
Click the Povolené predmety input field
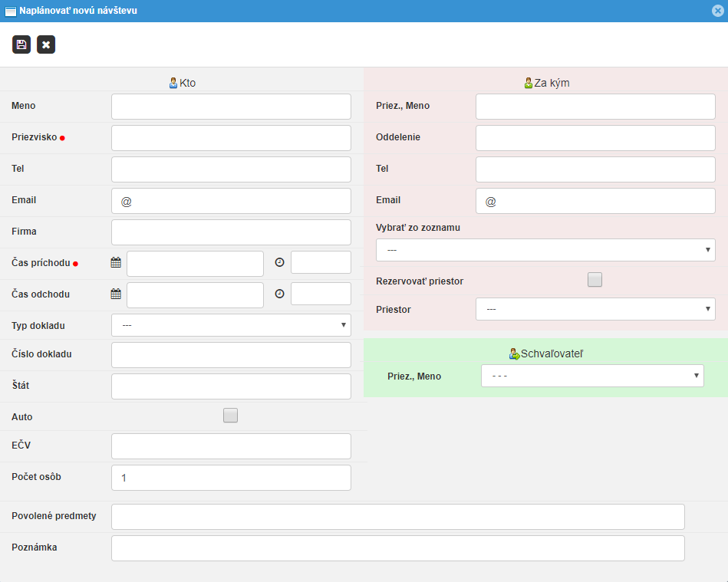tap(397, 517)
